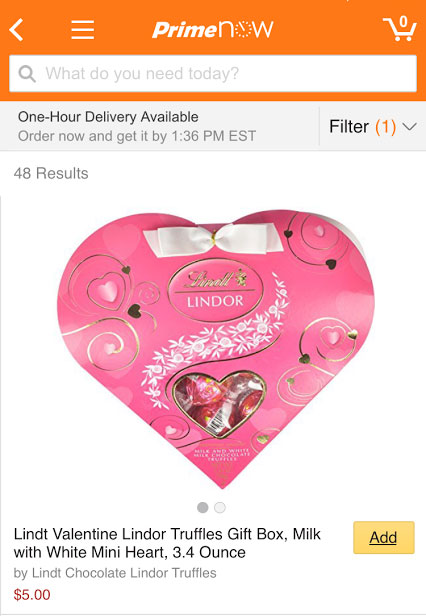Open the Filter dropdown
This screenshot has width=426, height=616.
pos(373,126)
